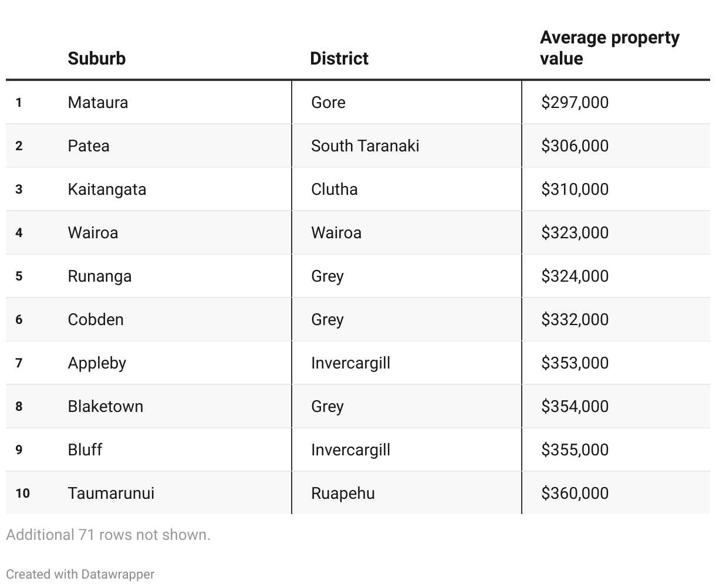Click the Cobden suburb cell

pos(96,319)
